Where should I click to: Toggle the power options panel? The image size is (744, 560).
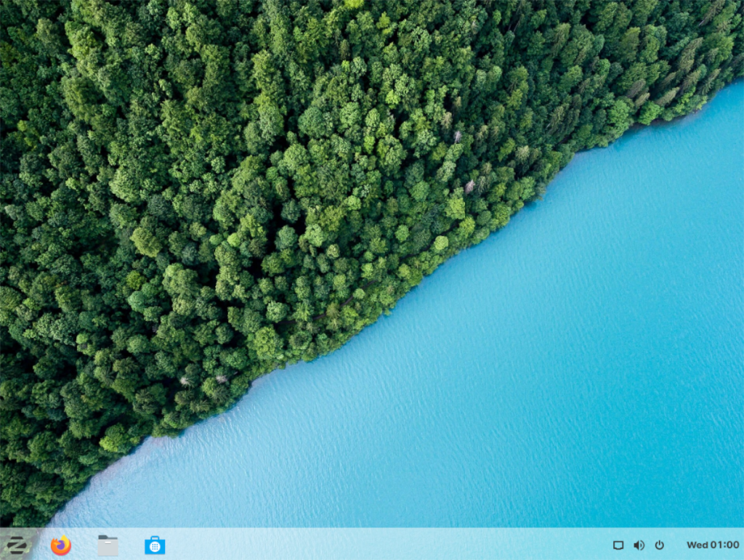658,545
